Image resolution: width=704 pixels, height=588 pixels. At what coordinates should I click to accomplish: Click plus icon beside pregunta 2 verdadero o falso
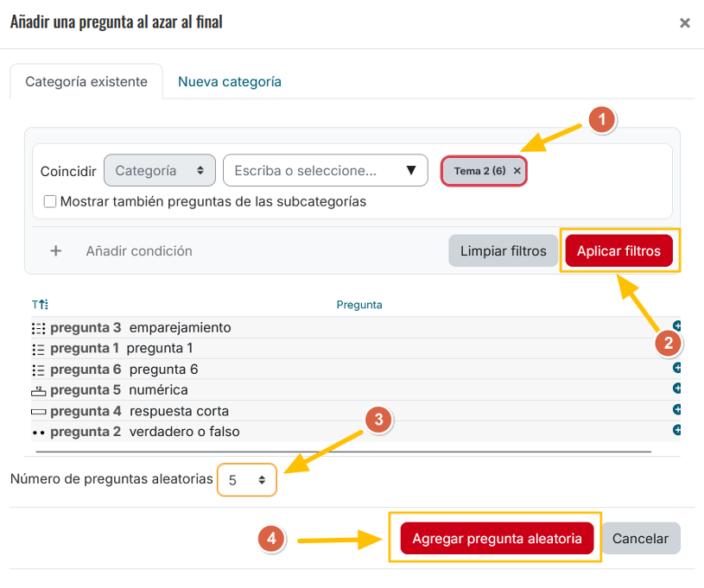click(x=677, y=430)
